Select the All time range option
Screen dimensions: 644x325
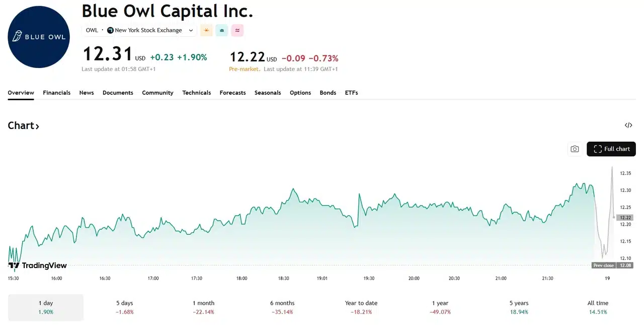tap(598, 307)
